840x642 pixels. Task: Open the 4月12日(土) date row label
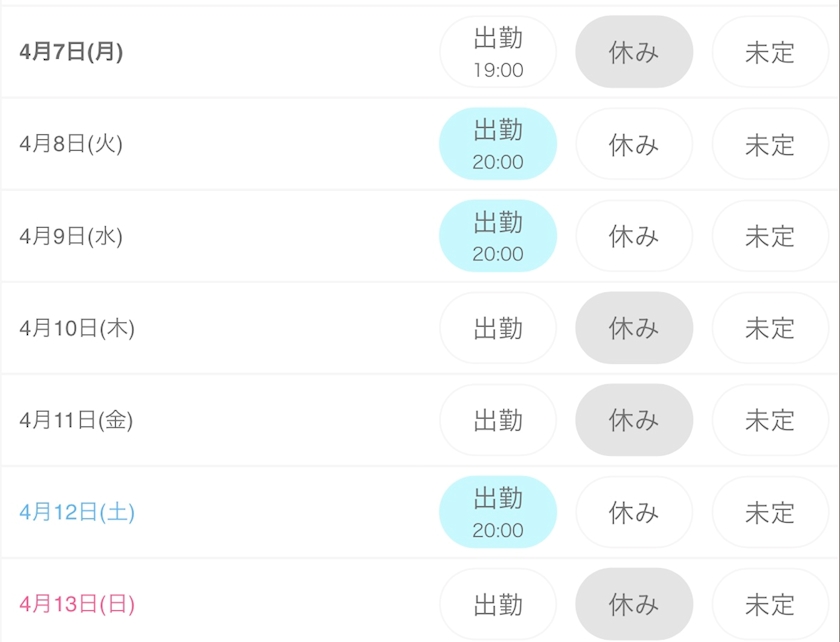(77, 512)
